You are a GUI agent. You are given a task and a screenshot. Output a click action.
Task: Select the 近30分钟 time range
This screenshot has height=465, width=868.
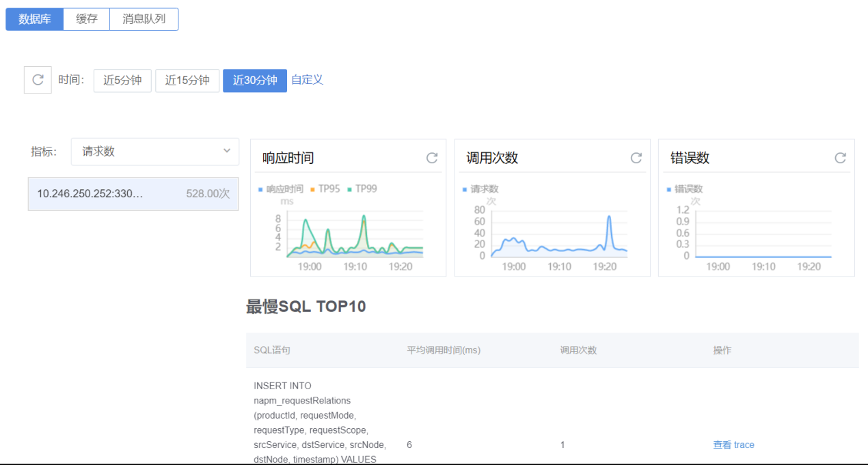click(x=255, y=81)
